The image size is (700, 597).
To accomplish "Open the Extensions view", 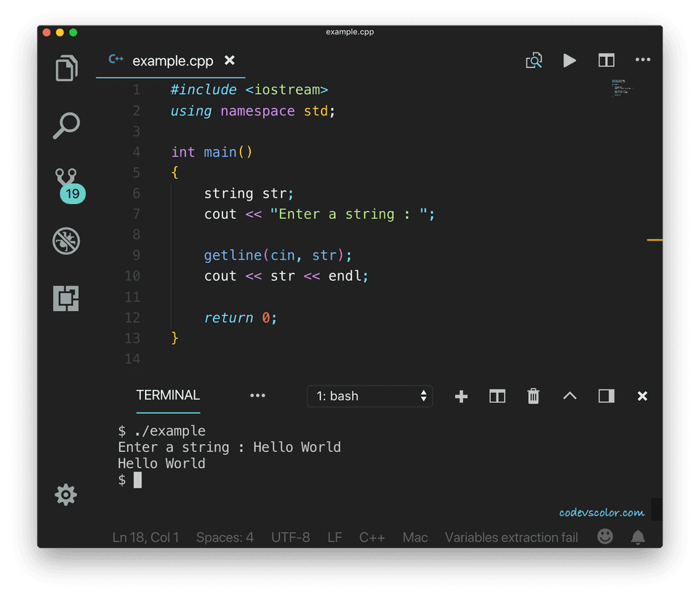I will (66, 298).
